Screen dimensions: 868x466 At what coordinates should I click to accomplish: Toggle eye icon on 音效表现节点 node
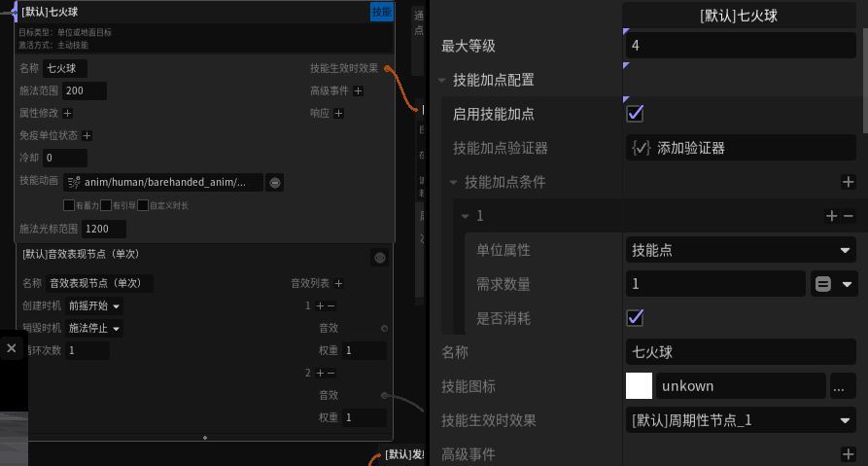coord(380,258)
